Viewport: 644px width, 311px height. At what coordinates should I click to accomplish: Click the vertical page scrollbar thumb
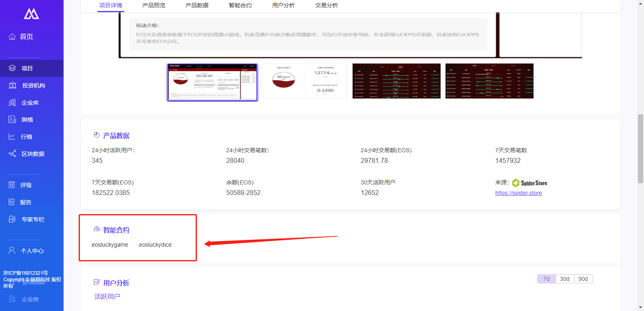pos(640,149)
